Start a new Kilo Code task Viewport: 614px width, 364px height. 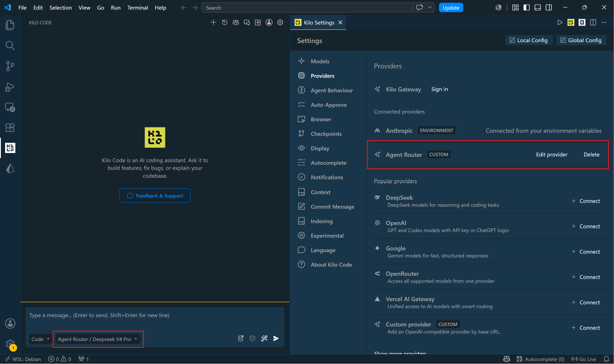[x=214, y=23]
